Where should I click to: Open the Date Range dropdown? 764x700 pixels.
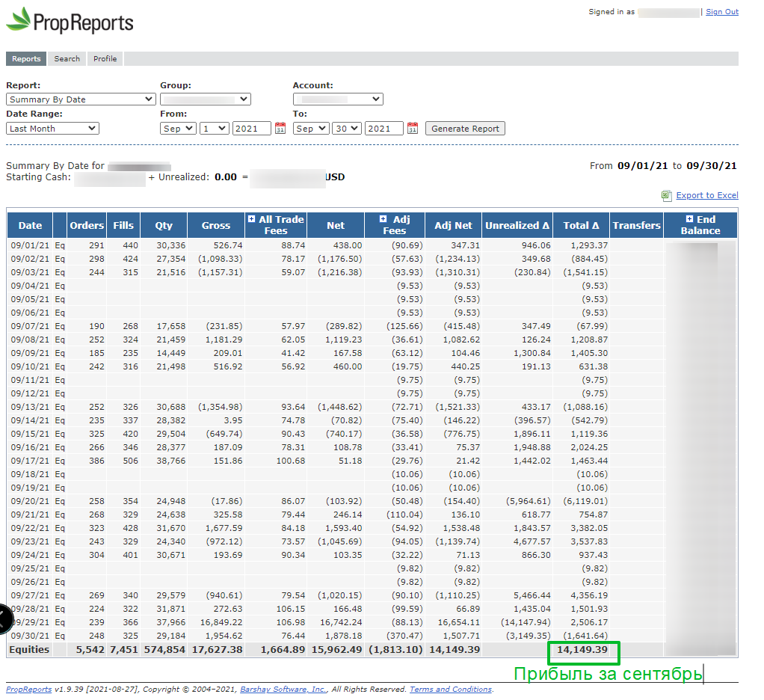pyautogui.click(x=52, y=129)
